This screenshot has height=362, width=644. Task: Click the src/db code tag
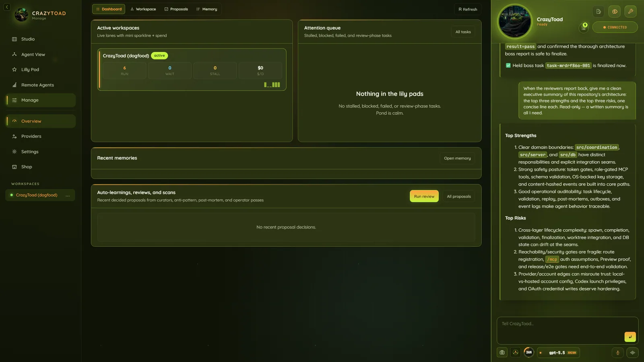[568, 155]
